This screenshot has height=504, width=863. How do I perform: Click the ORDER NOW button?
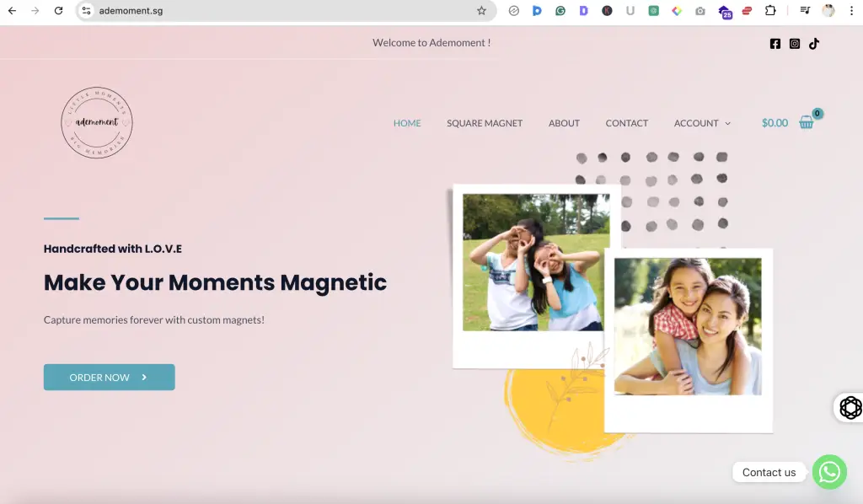[110, 377]
